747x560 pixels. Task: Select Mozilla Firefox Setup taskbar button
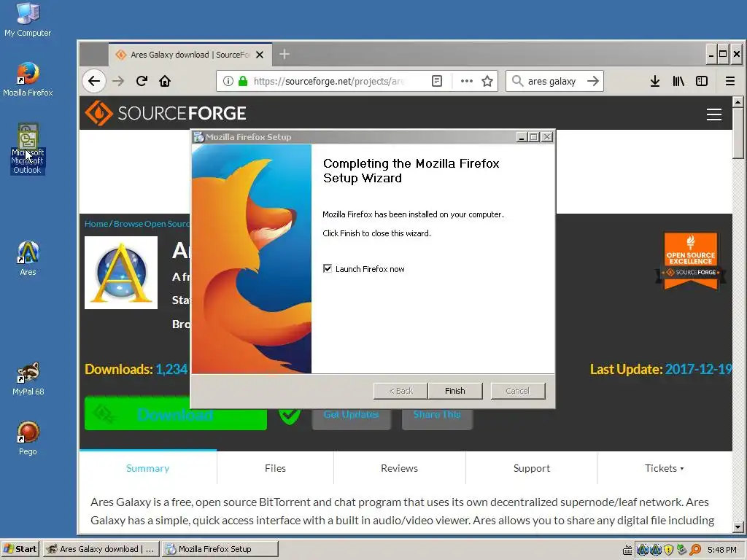(220, 549)
